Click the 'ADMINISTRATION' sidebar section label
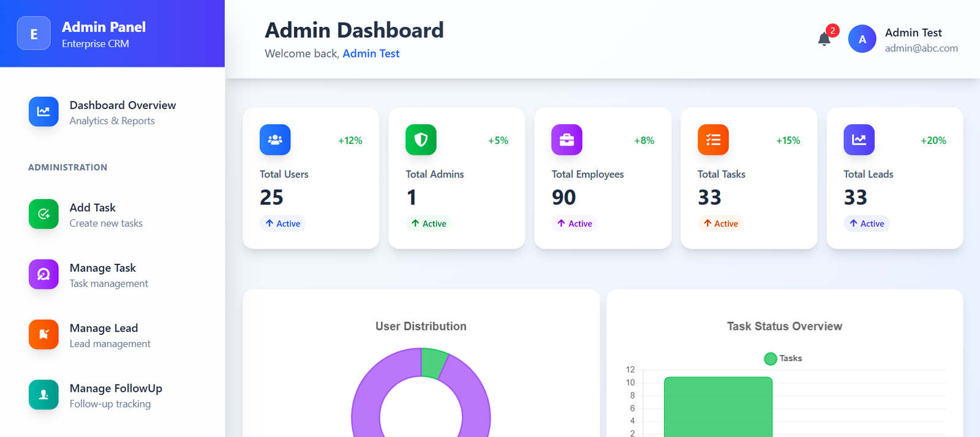 click(x=67, y=167)
